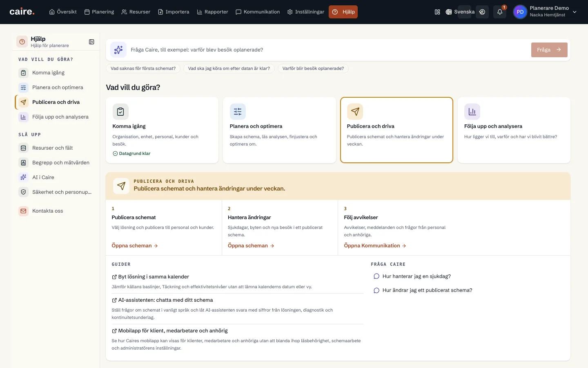Open the notifications bell

click(x=500, y=12)
